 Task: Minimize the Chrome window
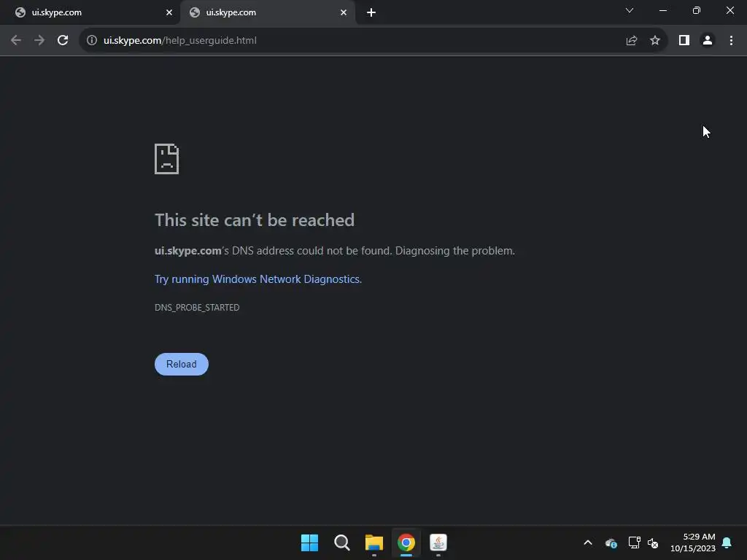(x=662, y=10)
